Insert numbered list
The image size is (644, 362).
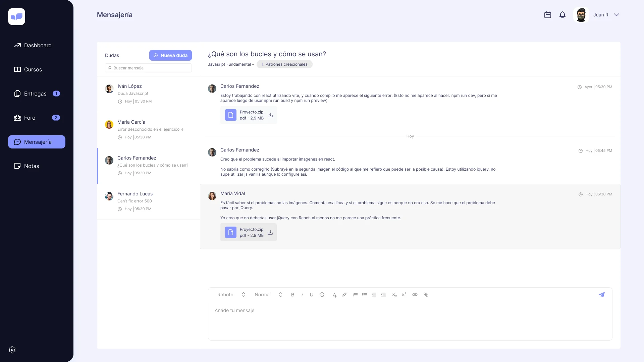[355, 295]
